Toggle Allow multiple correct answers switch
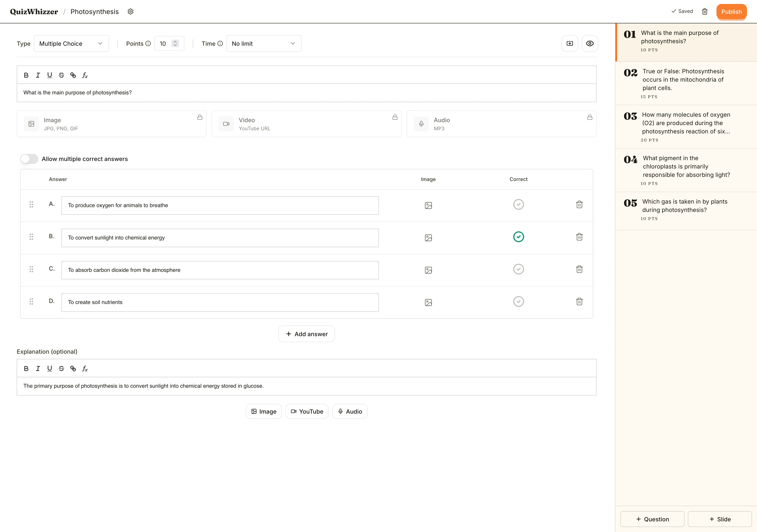Viewport: 757px width, 532px height. tap(29, 159)
